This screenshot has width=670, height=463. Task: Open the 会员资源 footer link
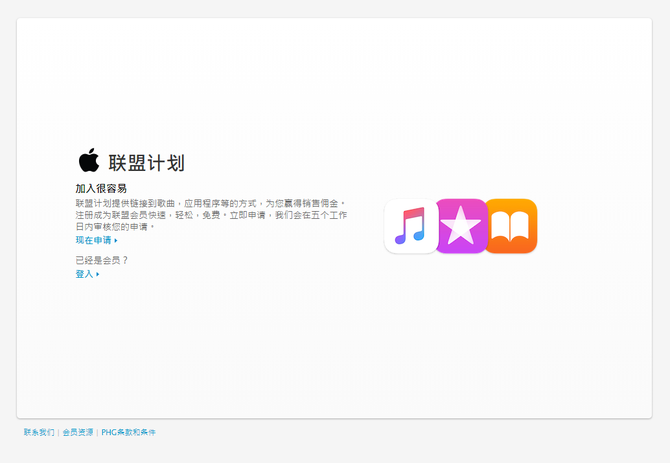[78, 432]
